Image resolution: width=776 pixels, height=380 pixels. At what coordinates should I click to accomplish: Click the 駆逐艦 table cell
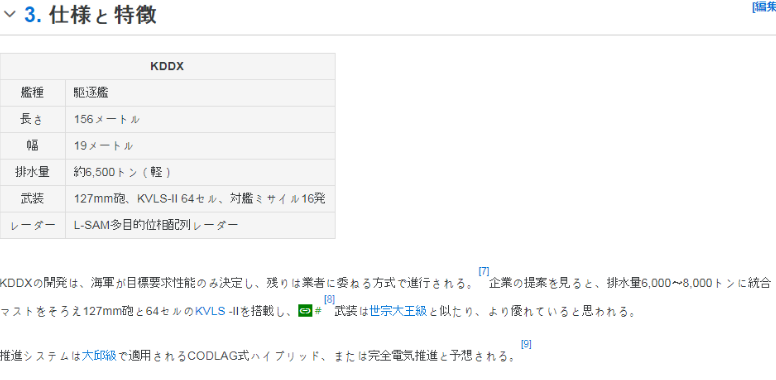point(200,93)
